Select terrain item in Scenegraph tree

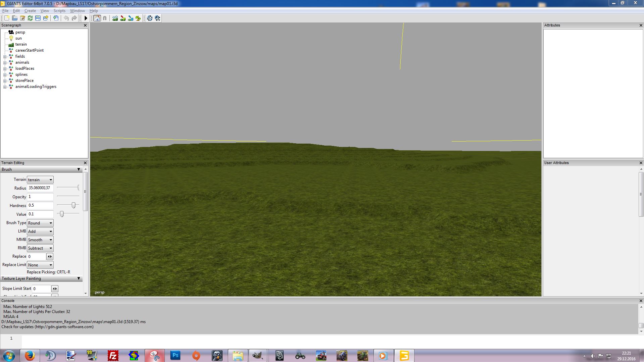(21, 44)
